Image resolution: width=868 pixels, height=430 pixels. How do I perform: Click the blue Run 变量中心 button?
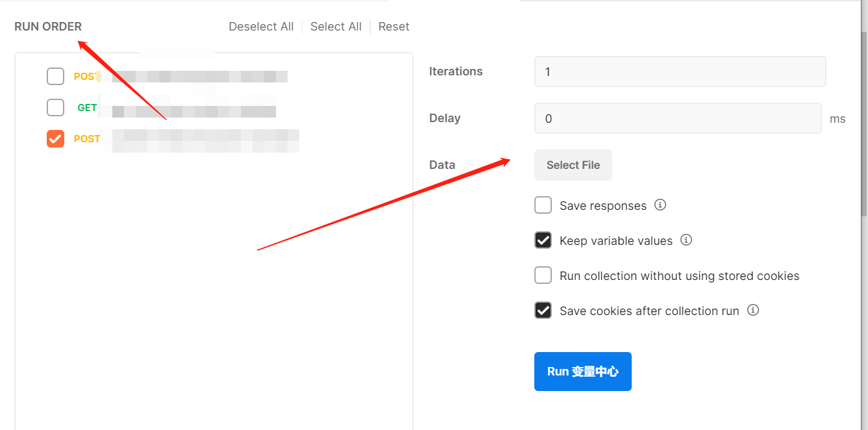point(582,372)
